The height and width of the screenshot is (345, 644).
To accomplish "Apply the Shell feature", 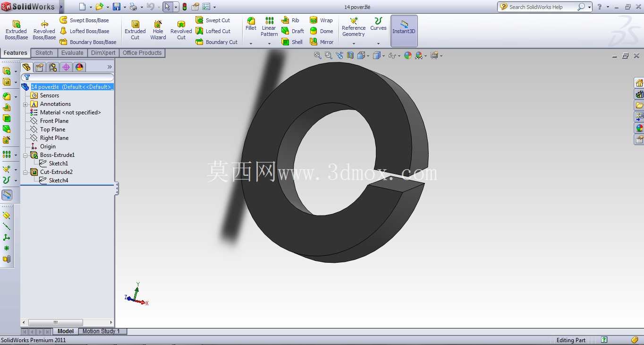I will 292,42.
